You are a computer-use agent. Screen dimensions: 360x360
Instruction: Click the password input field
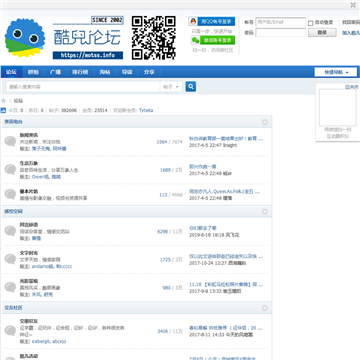281,33
